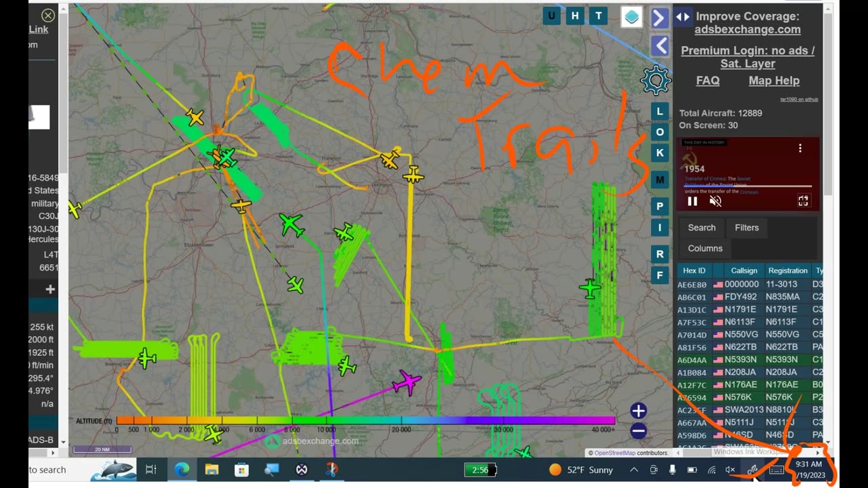This screenshot has width=868, height=488.
Task: Zoom out the map with minus button
Action: 638,430
